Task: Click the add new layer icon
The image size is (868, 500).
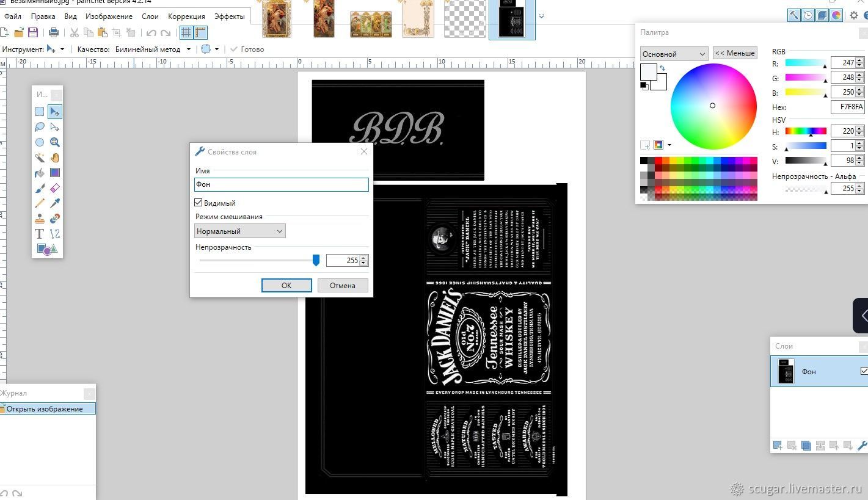Action: point(778,446)
